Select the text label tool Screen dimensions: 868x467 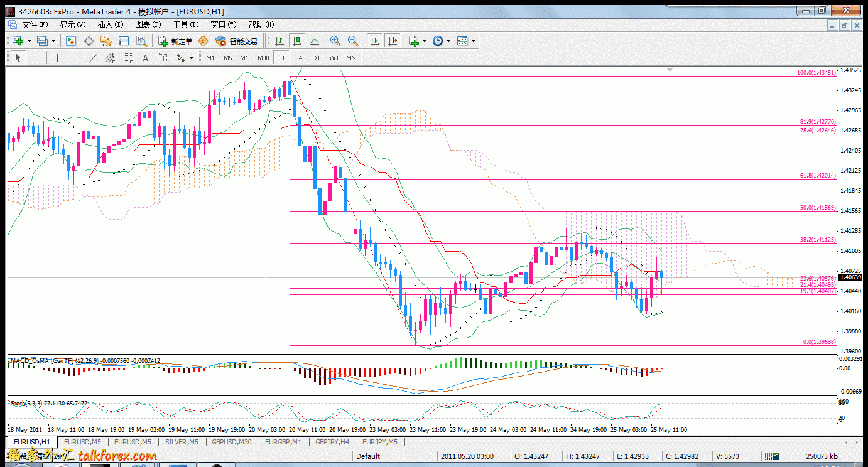click(x=163, y=58)
